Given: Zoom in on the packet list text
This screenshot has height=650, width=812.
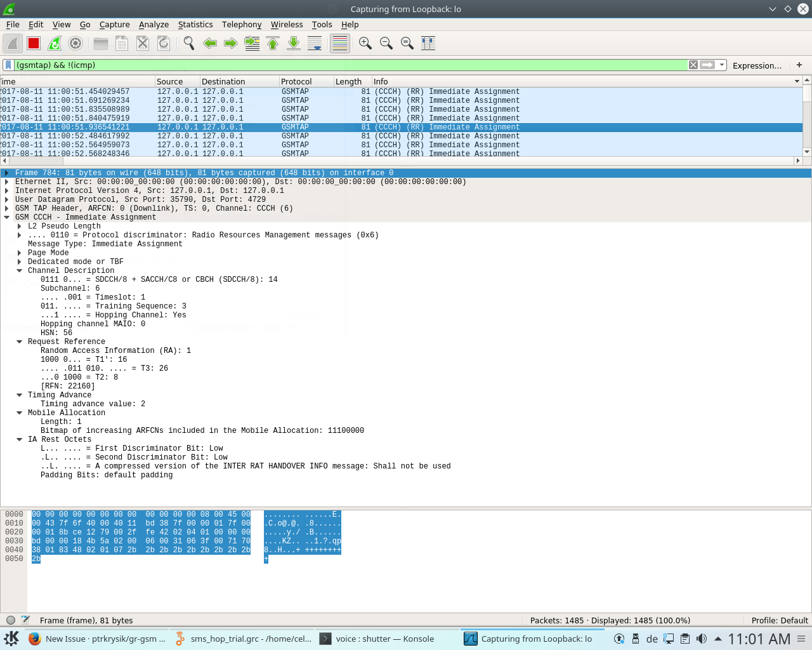Looking at the screenshot, I should click(365, 43).
